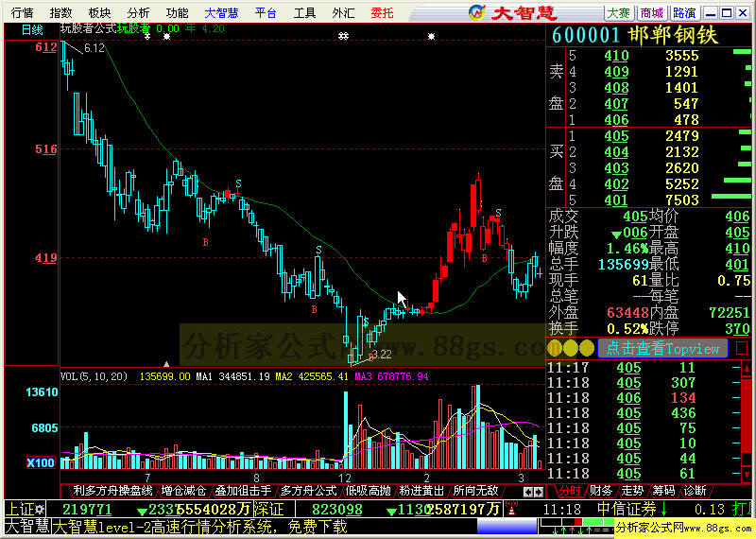Open the 大智慧 menu
756x539 pixels.
pyautogui.click(x=221, y=12)
